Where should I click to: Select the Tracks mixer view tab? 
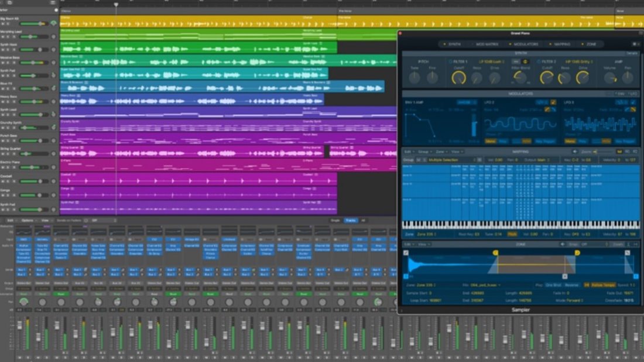click(350, 220)
